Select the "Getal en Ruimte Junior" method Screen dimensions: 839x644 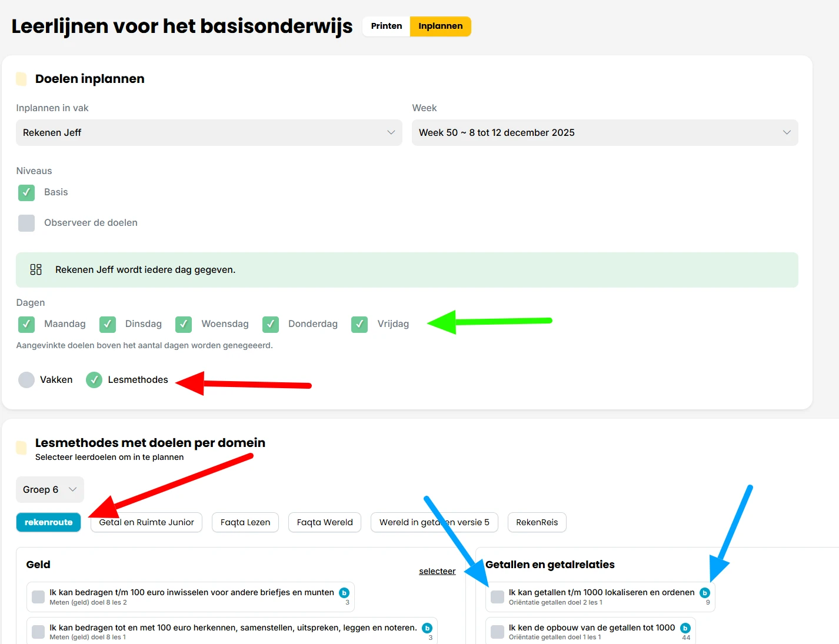(146, 522)
